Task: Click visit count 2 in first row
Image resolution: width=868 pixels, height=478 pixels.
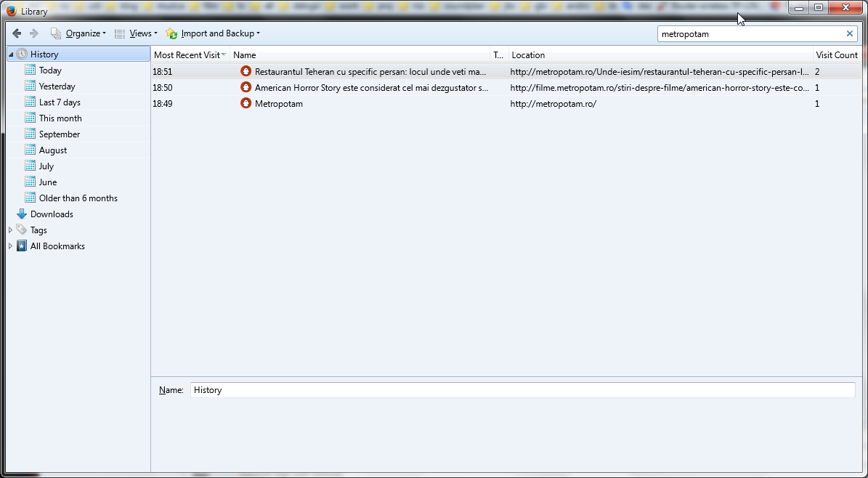Action: (817, 72)
